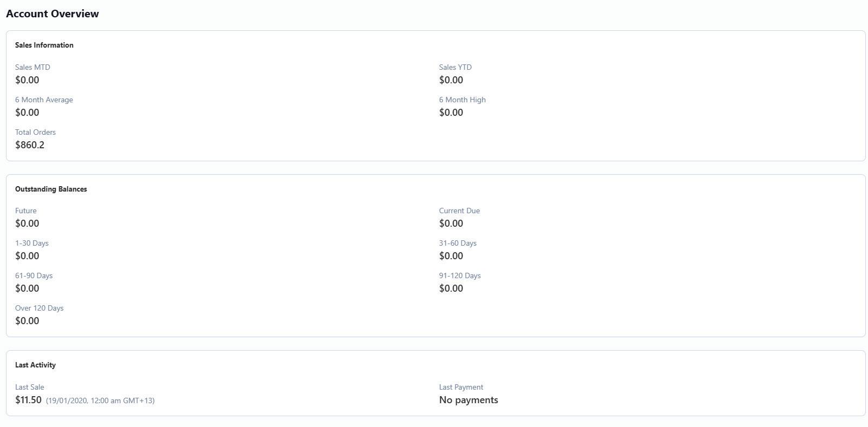Screen dimensions: 868x427
Task: Click the 31-60 Days balance label
Action: (458, 243)
